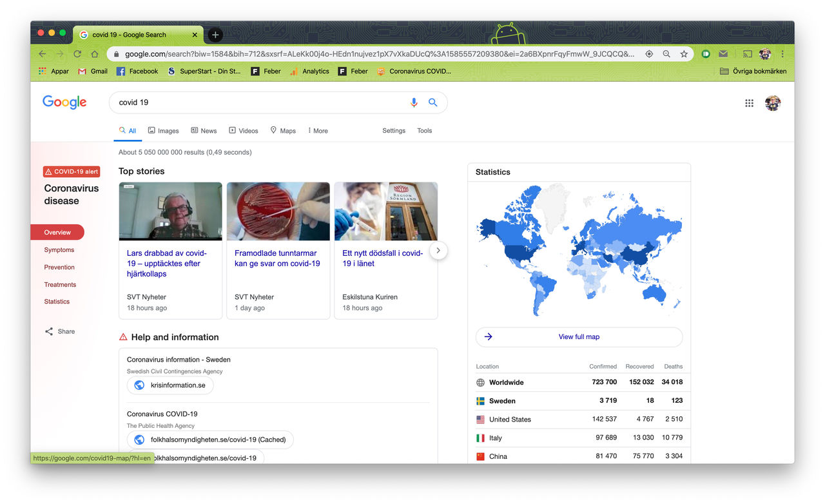Viewport: 825px width, 504px height.
Task: Switch to Maps results tab
Action: click(283, 131)
